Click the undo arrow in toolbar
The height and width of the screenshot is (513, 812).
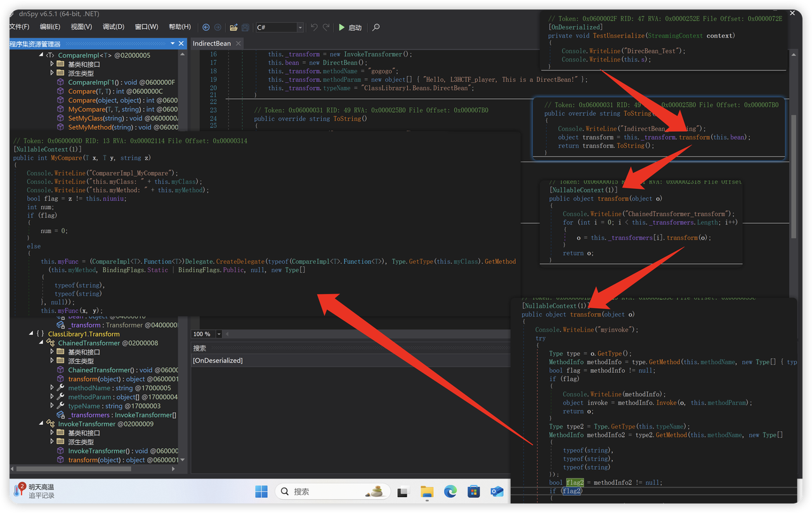point(314,27)
